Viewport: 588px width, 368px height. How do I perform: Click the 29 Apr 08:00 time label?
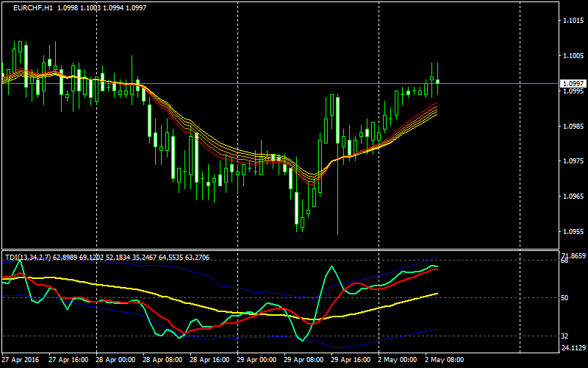[x=304, y=360]
